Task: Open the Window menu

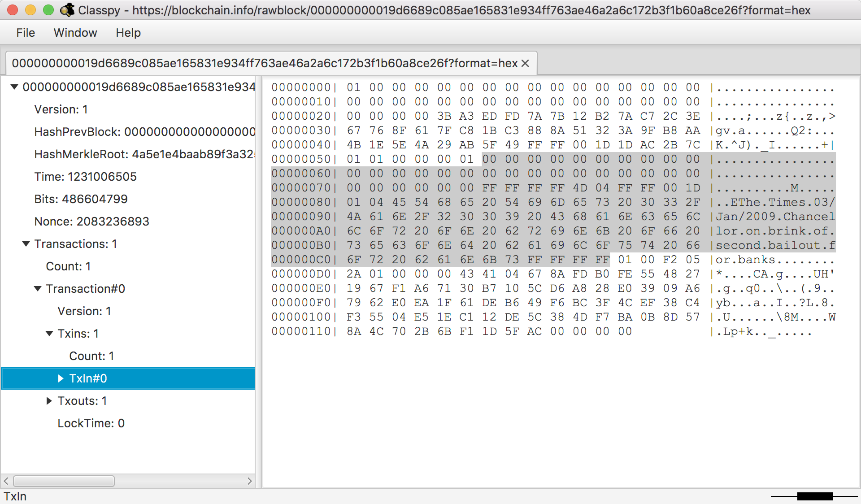Action: [75, 33]
